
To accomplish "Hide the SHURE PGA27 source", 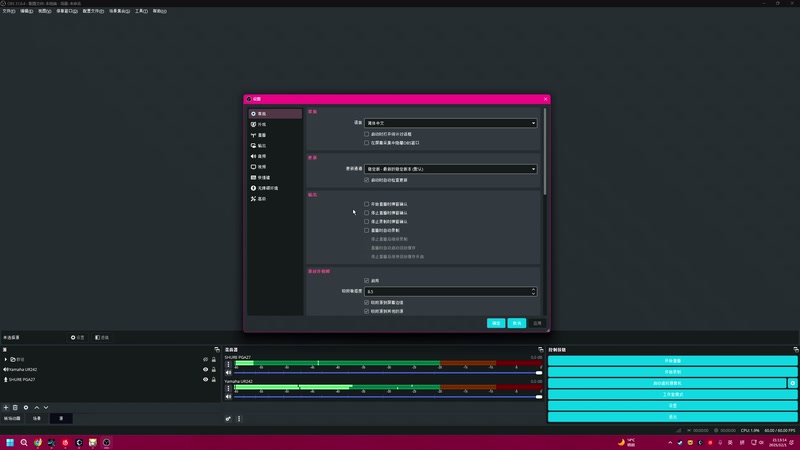I will pos(206,380).
